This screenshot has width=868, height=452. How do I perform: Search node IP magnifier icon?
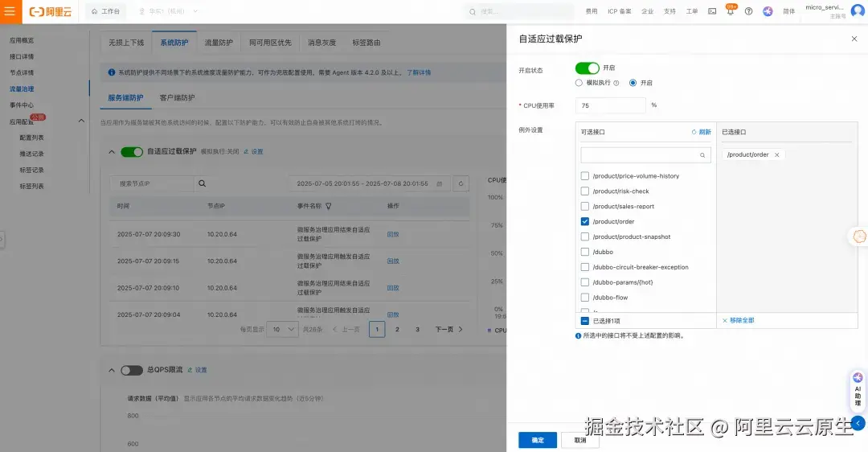[x=202, y=183]
